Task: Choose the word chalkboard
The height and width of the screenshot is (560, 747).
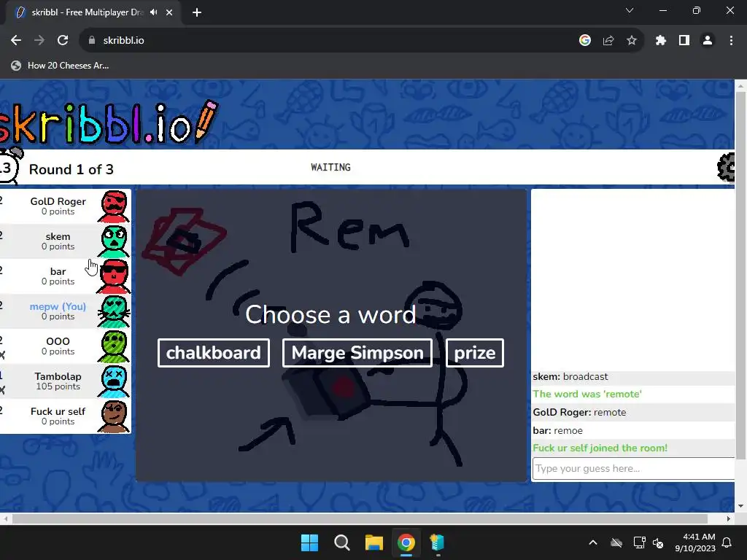Action: pyautogui.click(x=214, y=353)
